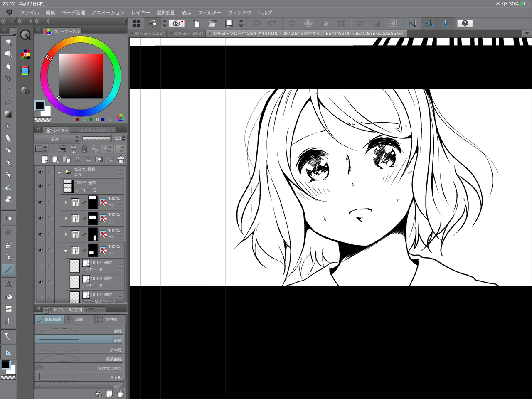Screen dimensions: 532x399
Task: Hide レイヤー 15 visibility eye
Action: [x=40, y=282]
